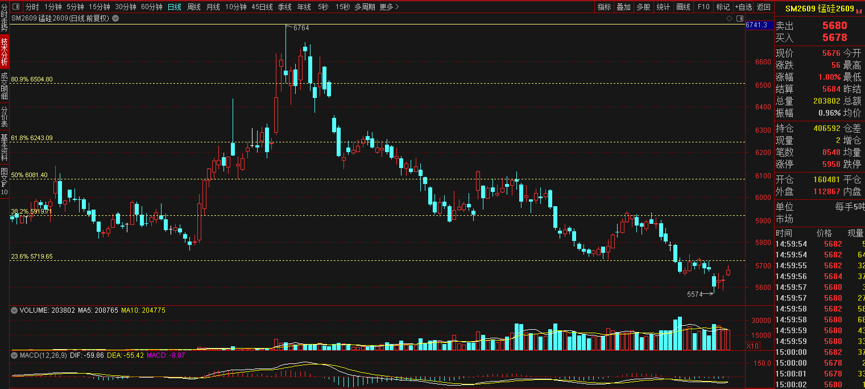
Task: Click the 6764 high price label
Action: pos(302,28)
